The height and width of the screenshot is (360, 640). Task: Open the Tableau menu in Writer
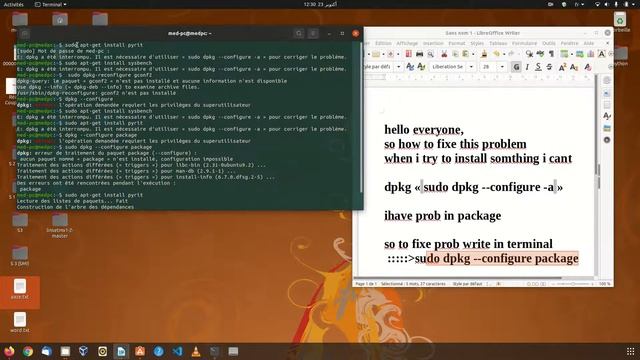pos(498,43)
